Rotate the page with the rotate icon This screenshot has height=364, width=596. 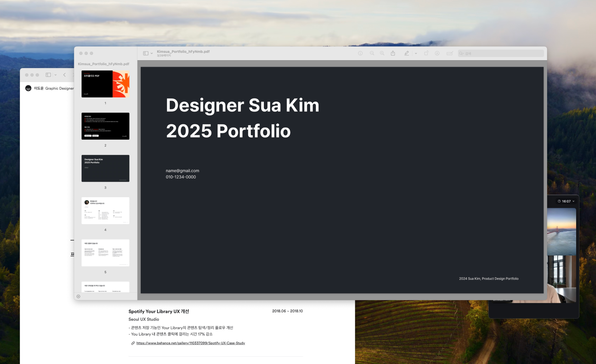tap(426, 53)
